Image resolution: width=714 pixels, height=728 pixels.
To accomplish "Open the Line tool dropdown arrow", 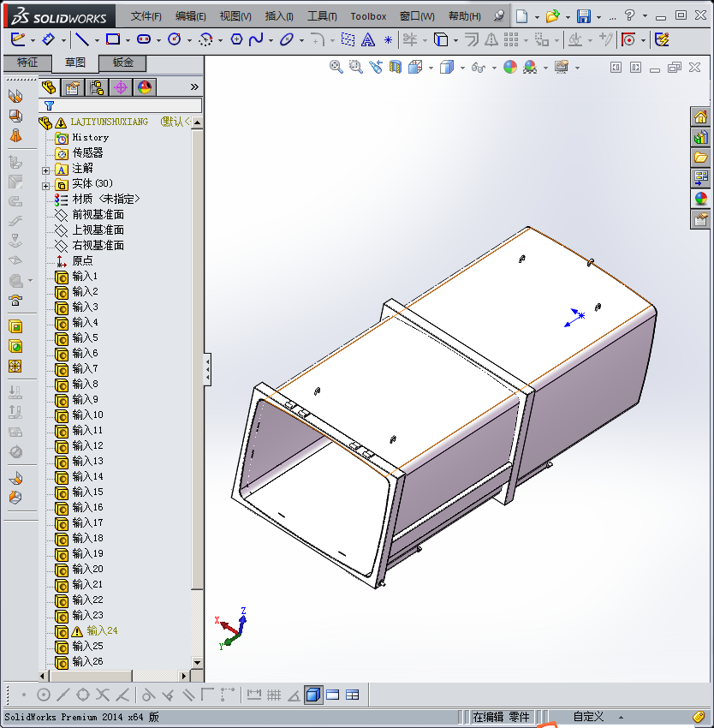I will [x=97, y=41].
